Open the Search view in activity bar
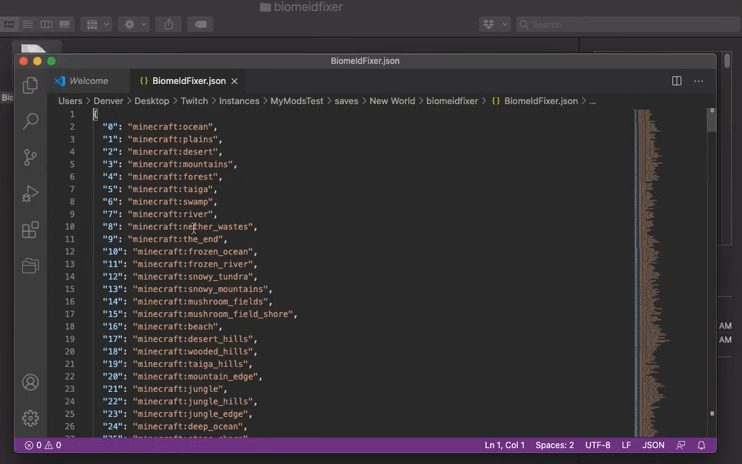Viewport: 742px width, 464px height. (x=30, y=121)
